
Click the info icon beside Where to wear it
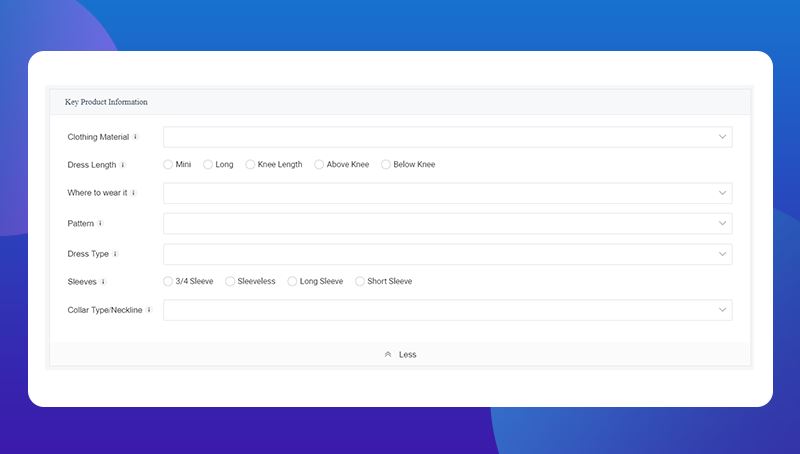tap(133, 193)
